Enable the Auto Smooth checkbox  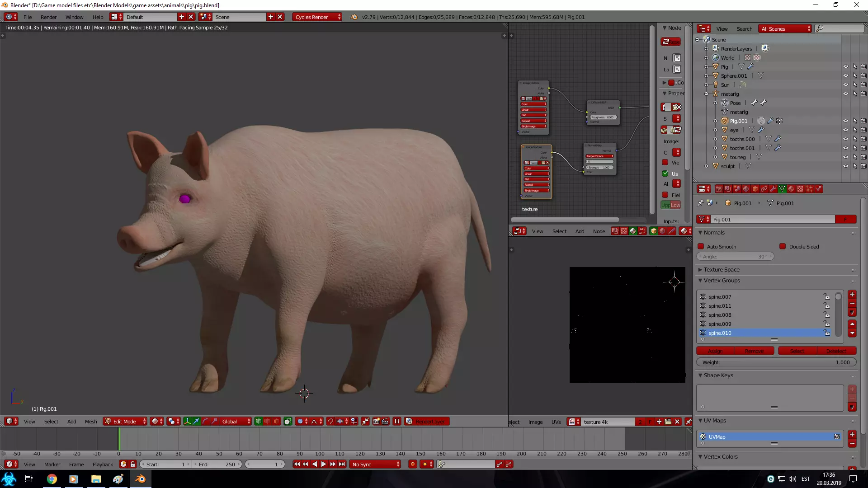click(x=701, y=246)
